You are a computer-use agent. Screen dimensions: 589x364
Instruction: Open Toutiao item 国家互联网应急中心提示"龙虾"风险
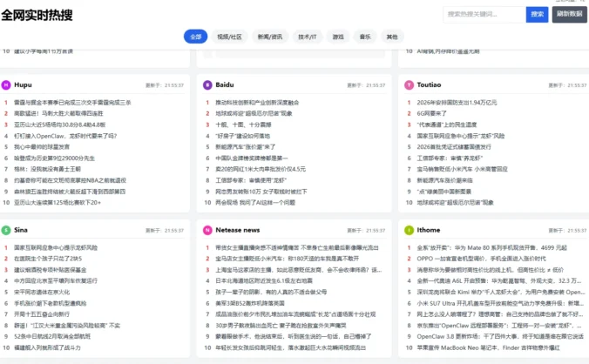point(461,136)
